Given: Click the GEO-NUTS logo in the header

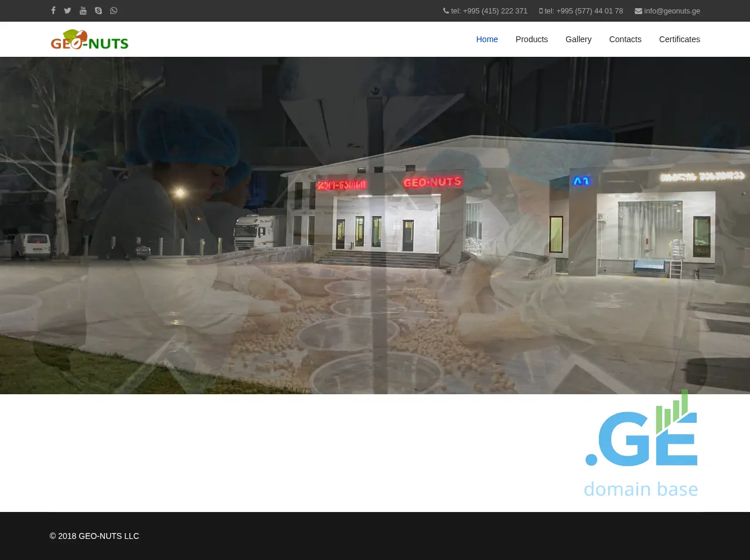Looking at the screenshot, I should (90, 39).
